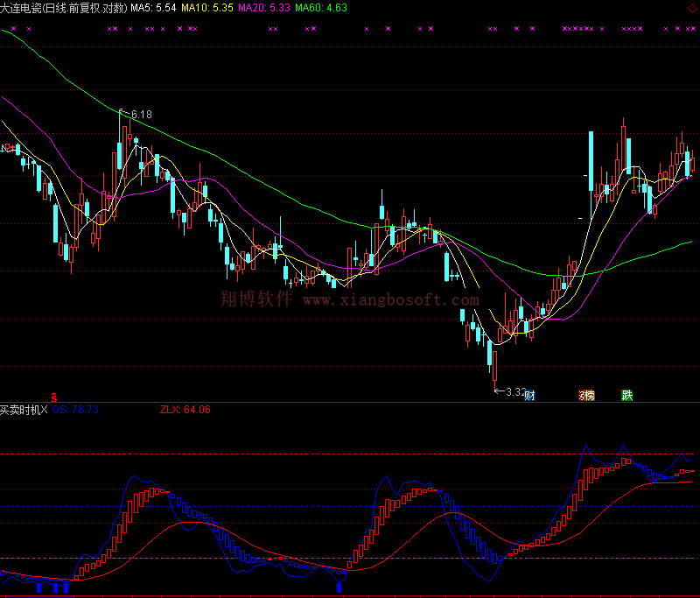Click the 6.18 high price label

[x=142, y=115]
